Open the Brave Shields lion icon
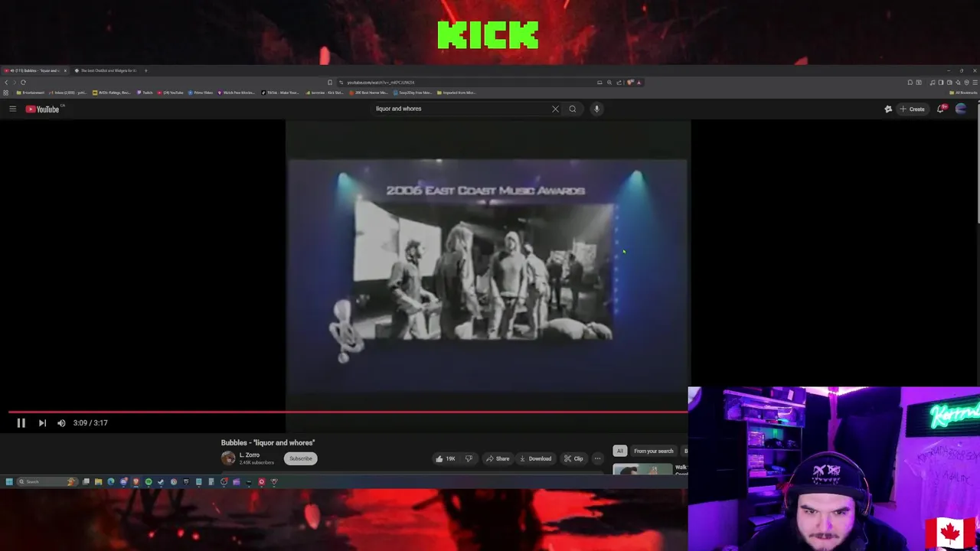Screen dimensions: 980x551 (x=630, y=82)
